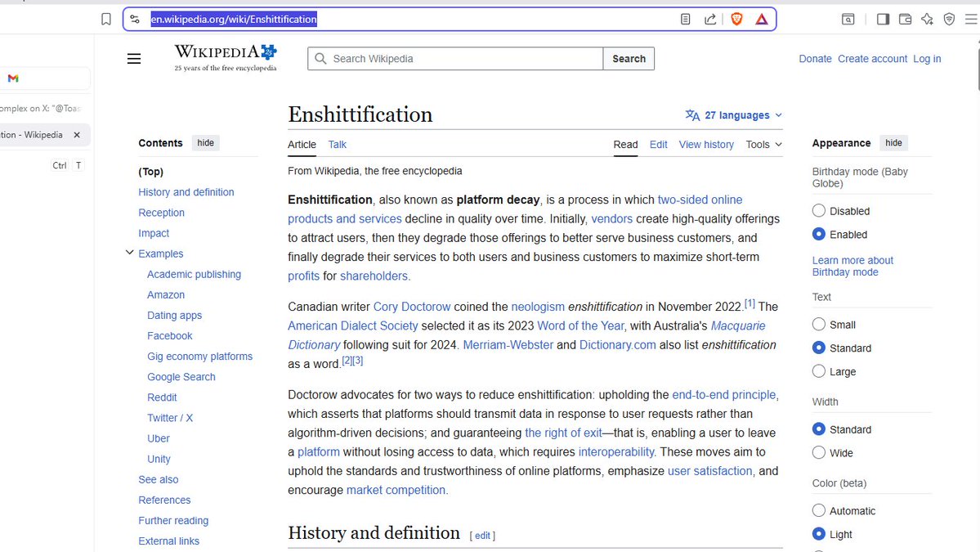Image resolution: width=980 pixels, height=552 pixels.
Task: Click the language translate icon
Action: click(x=692, y=115)
